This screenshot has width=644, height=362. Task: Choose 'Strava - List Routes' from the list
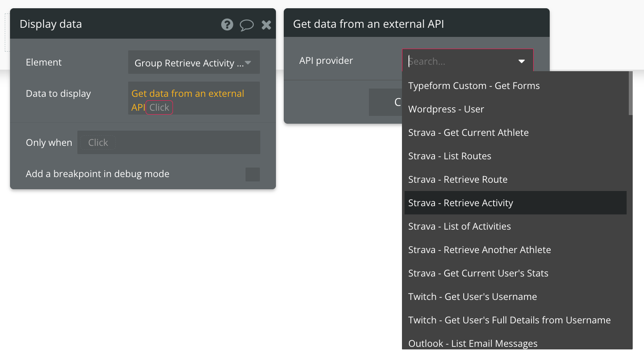point(449,156)
